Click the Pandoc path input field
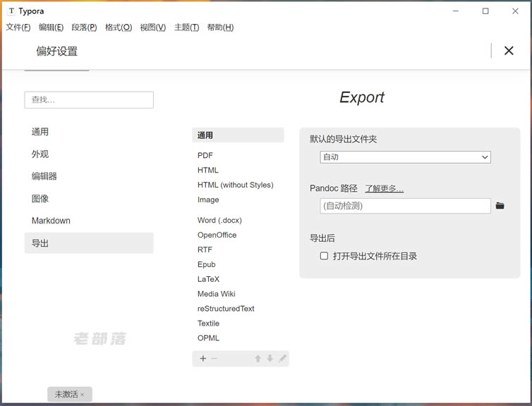The image size is (532, 406). click(x=405, y=206)
